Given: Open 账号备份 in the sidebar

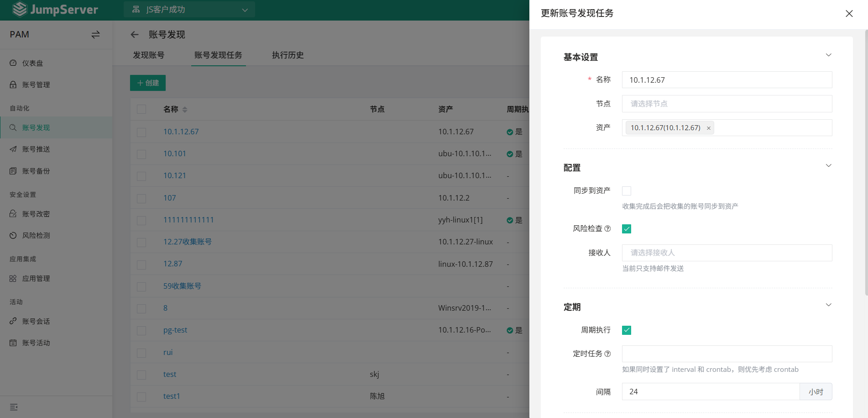Looking at the screenshot, I should [36, 171].
